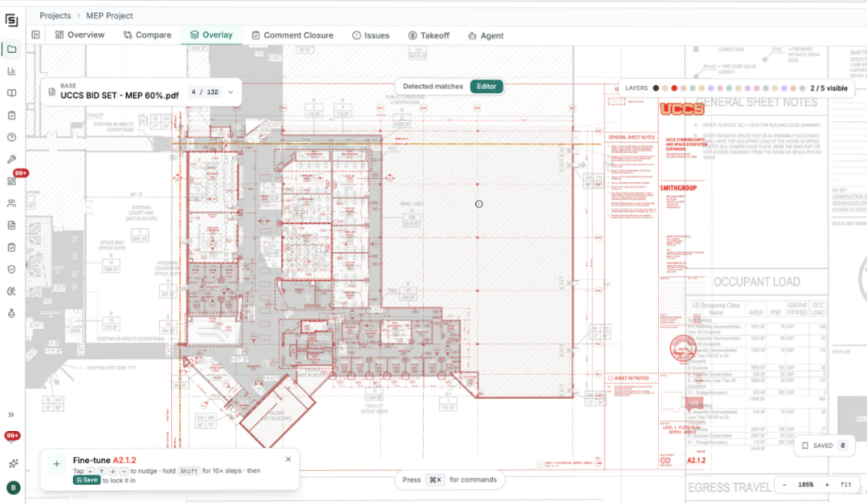Click the PDF file icon beside UCCS BID SET
Image resolution: width=867 pixels, height=504 pixels.
51,91
